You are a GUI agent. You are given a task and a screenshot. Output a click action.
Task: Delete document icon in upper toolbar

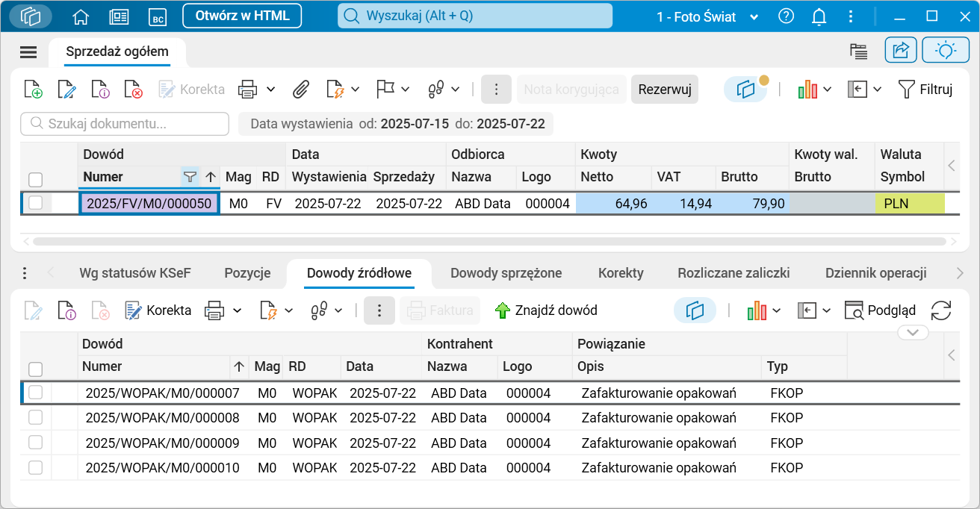click(133, 90)
